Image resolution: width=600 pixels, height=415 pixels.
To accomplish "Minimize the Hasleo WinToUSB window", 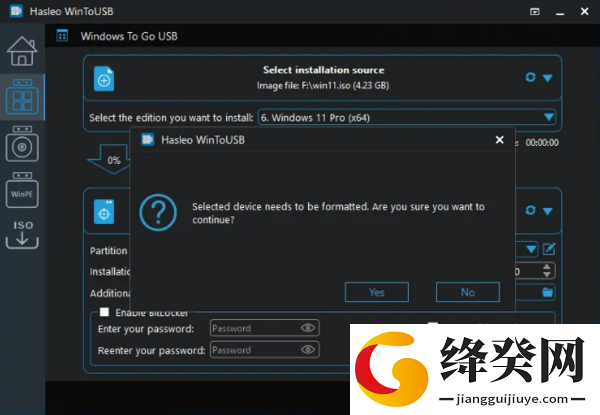I will click(x=560, y=12).
